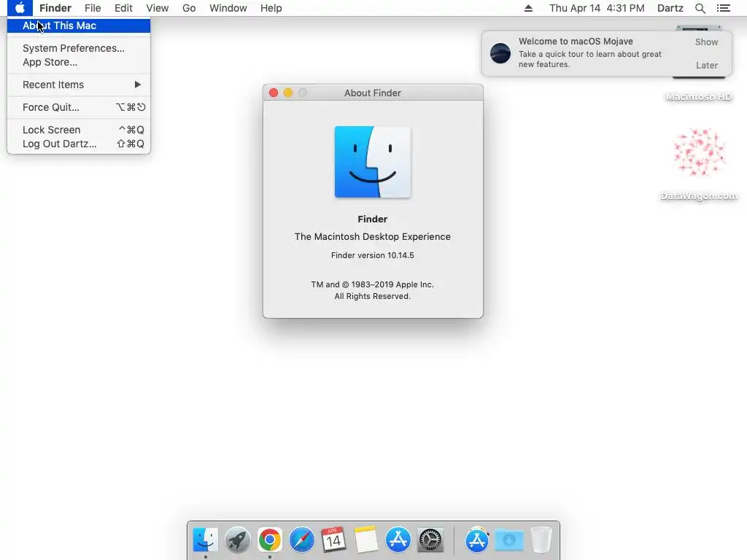Image resolution: width=747 pixels, height=560 pixels.
Task: Open Notes app in the Dock
Action: tap(366, 540)
